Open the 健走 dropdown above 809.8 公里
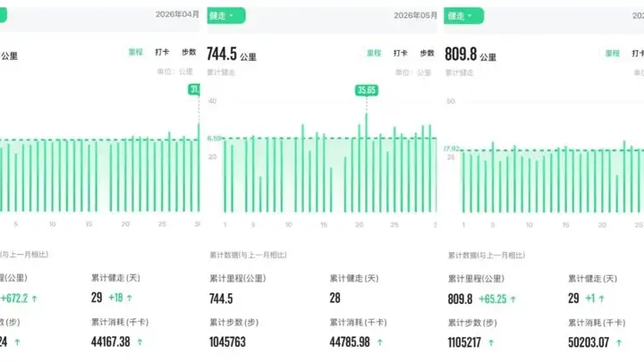644x362 pixels. (x=463, y=16)
